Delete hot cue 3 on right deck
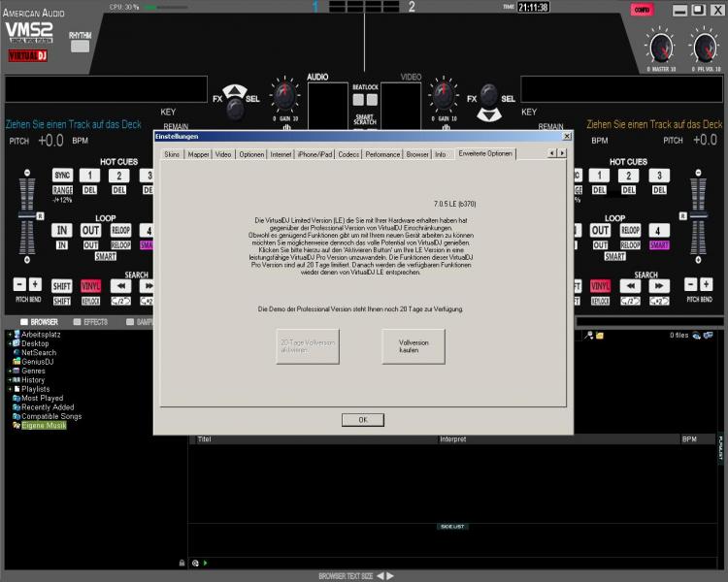The width and height of the screenshot is (728, 582). 659,190
